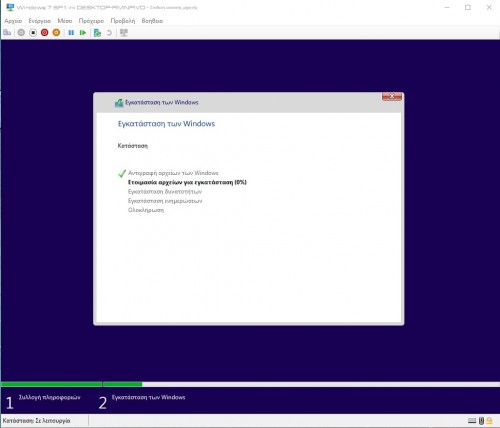The height and width of the screenshot is (428, 500).
Task: Close the Εγκατάσταση των Windows dialog
Action: [392, 96]
